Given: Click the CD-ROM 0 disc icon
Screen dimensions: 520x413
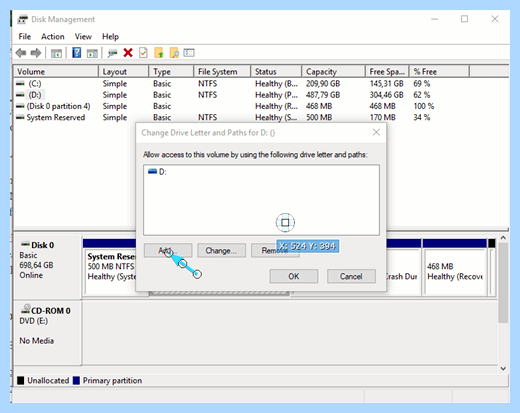Looking at the screenshot, I should click(25, 309).
